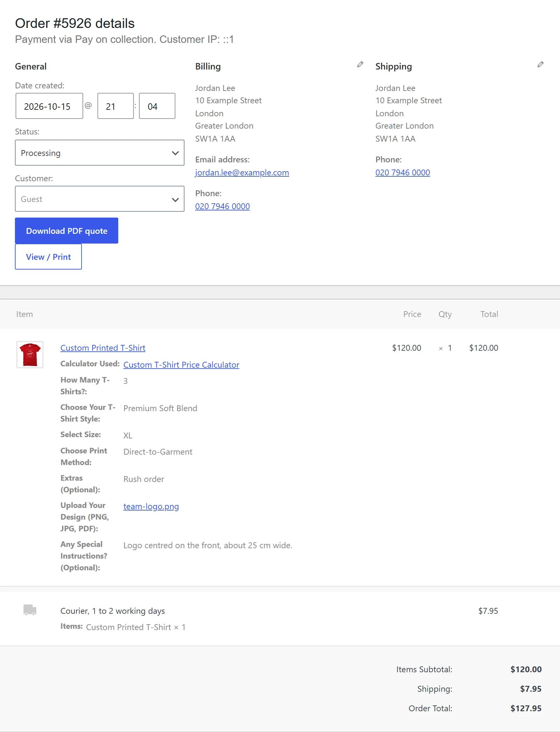560x732 pixels.
Task: Open the team-logo.png uploaded file
Action: coord(151,506)
